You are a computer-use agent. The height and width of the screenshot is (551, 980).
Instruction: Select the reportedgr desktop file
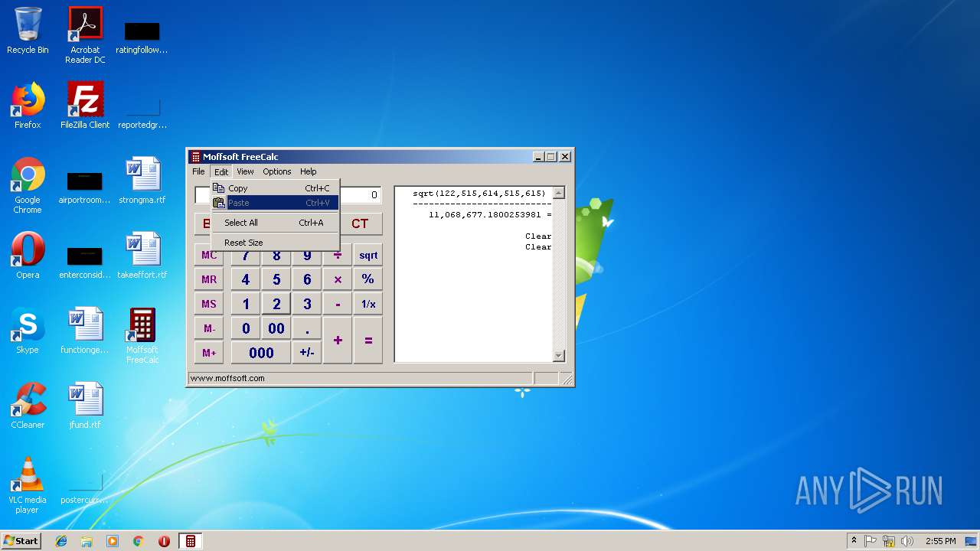pyautogui.click(x=142, y=112)
